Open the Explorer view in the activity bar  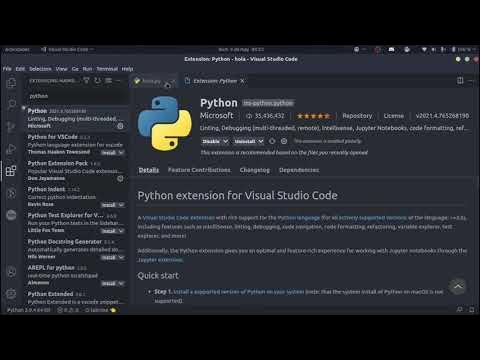click(x=11, y=82)
